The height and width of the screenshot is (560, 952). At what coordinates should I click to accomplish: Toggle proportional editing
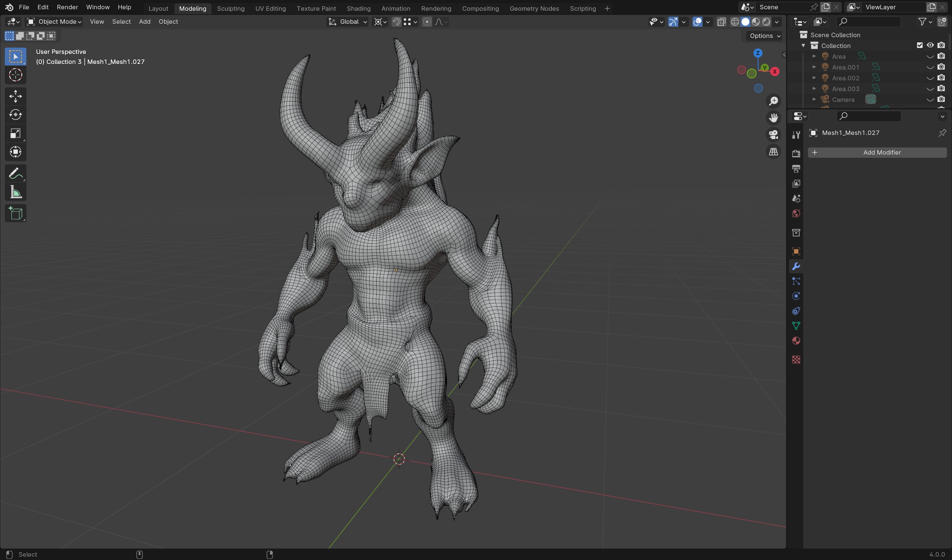(x=427, y=22)
